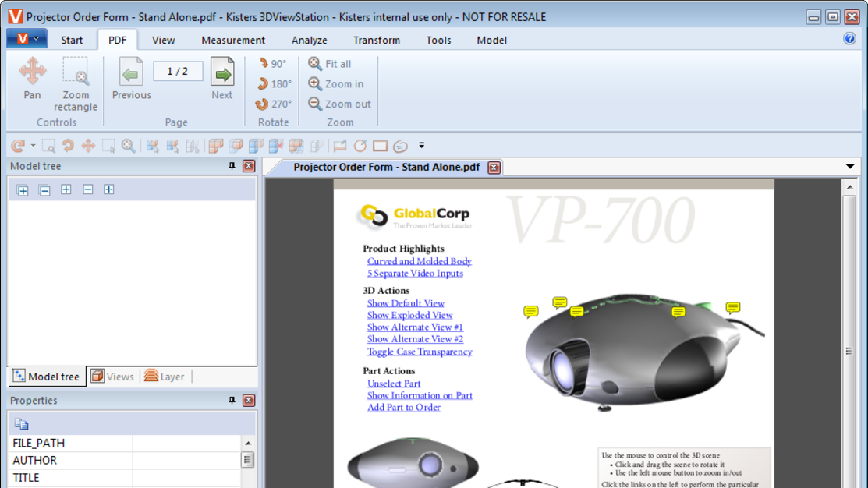
Task: Select the zoom-rectangle icon in quick toolbar
Action: pos(48,146)
